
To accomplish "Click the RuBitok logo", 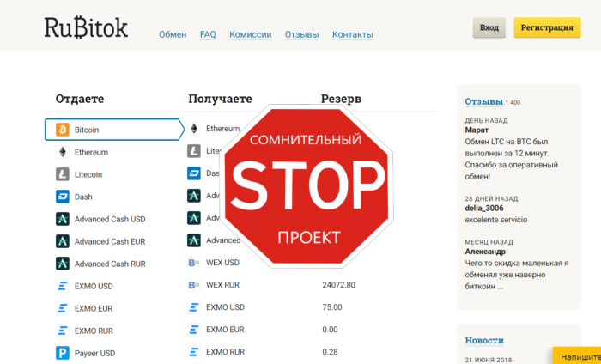I will pos(86,28).
